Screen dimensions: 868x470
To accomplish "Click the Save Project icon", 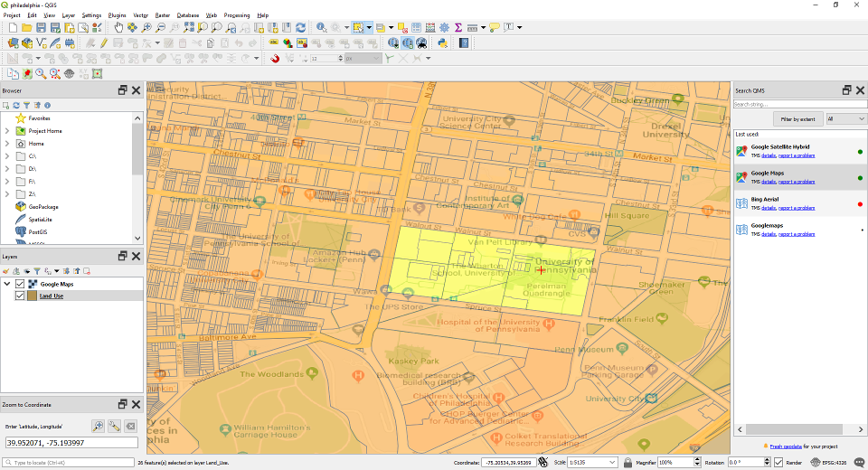I will click(41, 28).
